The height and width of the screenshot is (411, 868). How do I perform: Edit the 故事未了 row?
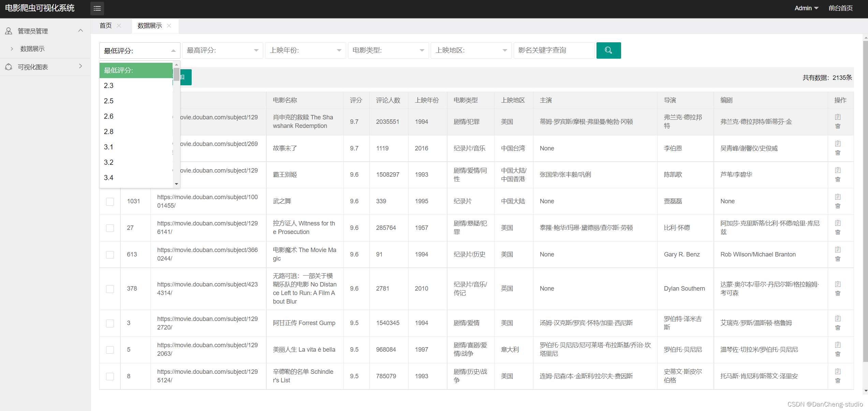point(838,144)
